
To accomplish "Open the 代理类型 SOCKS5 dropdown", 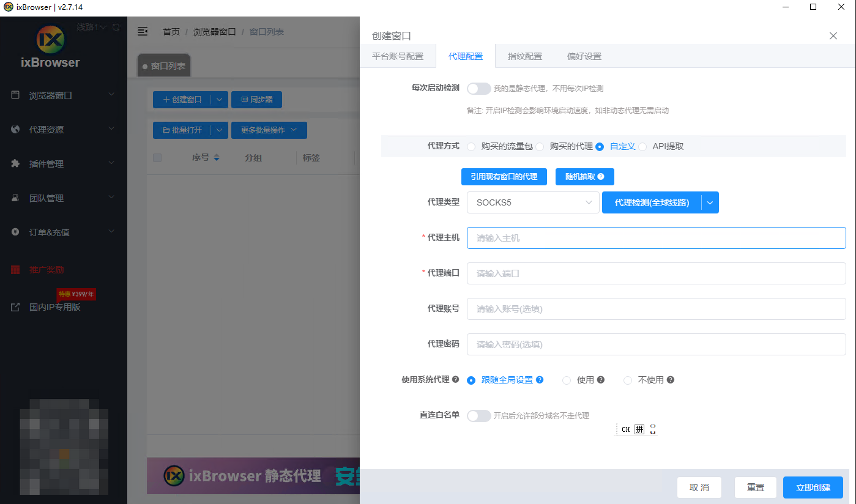I will pyautogui.click(x=532, y=202).
